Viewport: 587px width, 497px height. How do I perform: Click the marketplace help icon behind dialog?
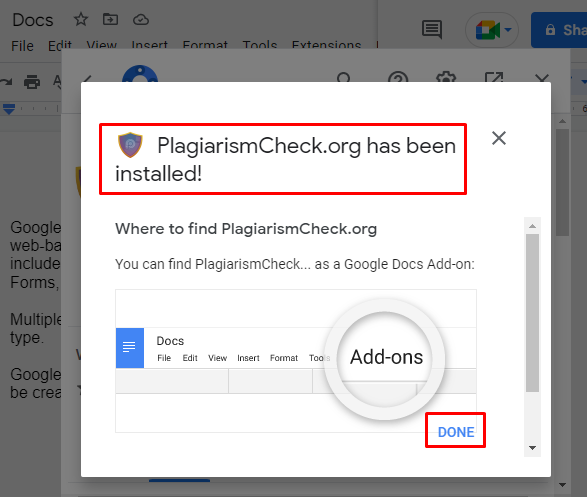click(398, 76)
